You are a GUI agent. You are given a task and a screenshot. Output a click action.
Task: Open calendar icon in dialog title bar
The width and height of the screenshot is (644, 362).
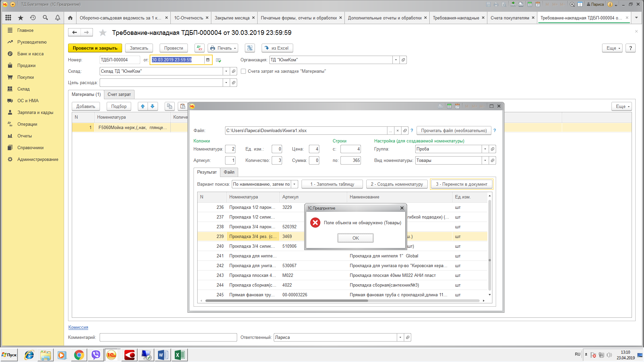(x=457, y=106)
